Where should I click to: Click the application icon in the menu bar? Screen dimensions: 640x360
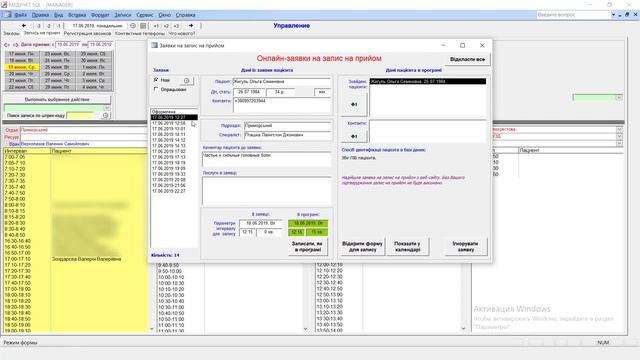click(8, 15)
